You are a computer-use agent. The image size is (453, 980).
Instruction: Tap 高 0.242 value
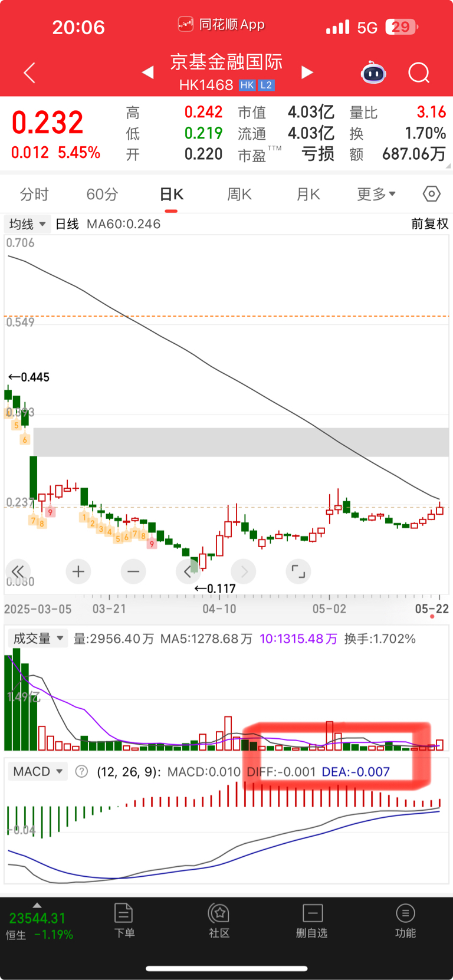[203, 112]
